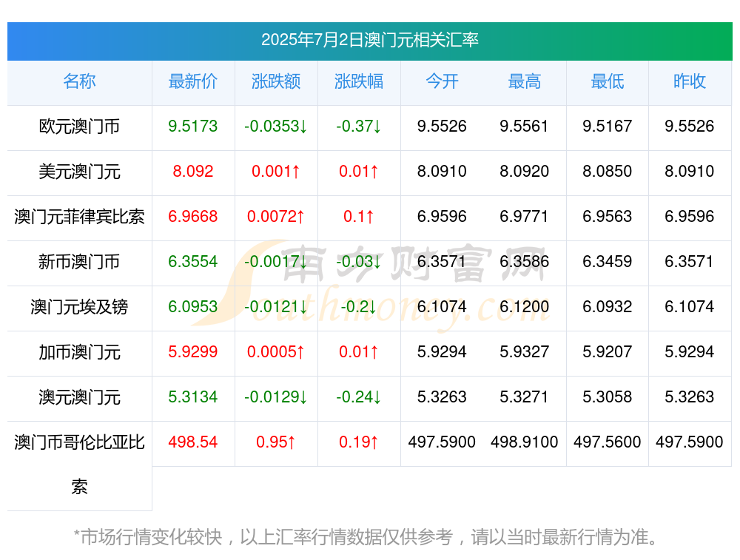Select the 澳门币哥伦比亚比索 row name

click(79, 465)
